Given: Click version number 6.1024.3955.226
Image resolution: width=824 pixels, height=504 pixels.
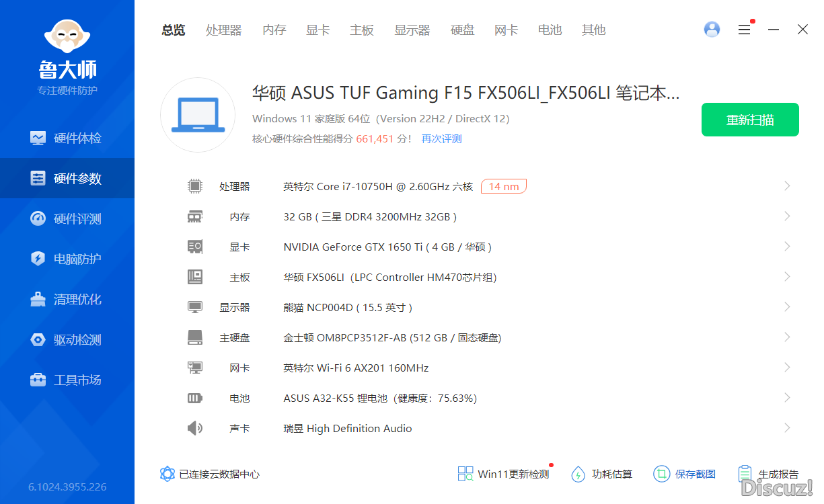Looking at the screenshot, I should click(x=67, y=487).
